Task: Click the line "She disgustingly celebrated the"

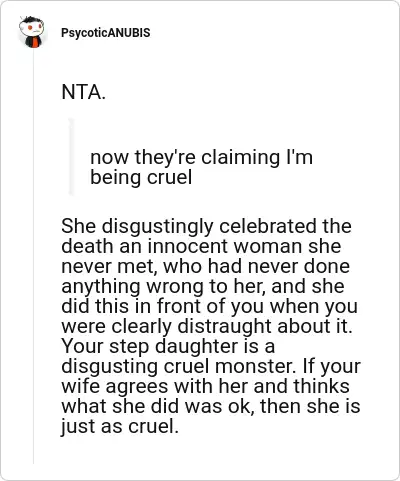Action: tap(206, 226)
